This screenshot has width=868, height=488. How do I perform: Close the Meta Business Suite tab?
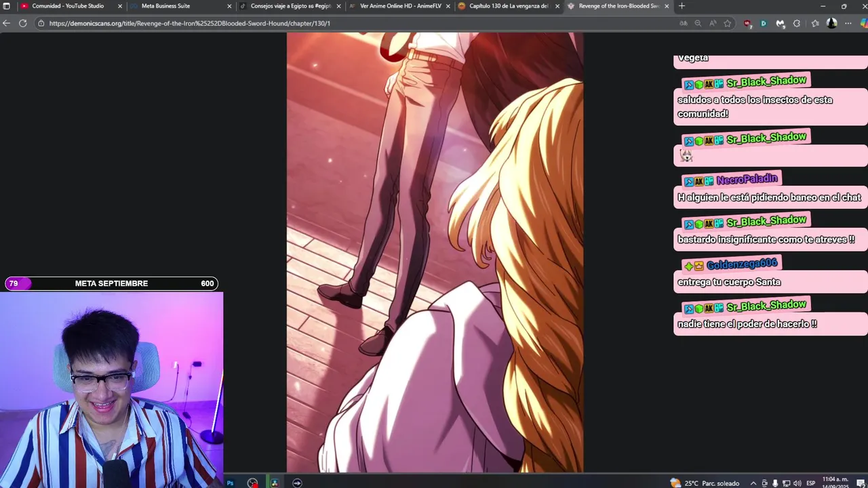click(229, 6)
